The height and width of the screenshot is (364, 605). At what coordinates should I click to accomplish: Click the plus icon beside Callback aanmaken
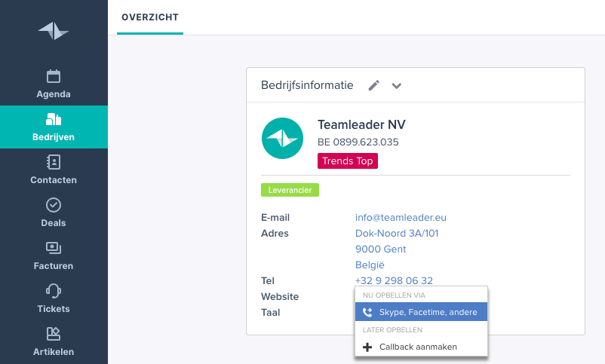tap(367, 347)
